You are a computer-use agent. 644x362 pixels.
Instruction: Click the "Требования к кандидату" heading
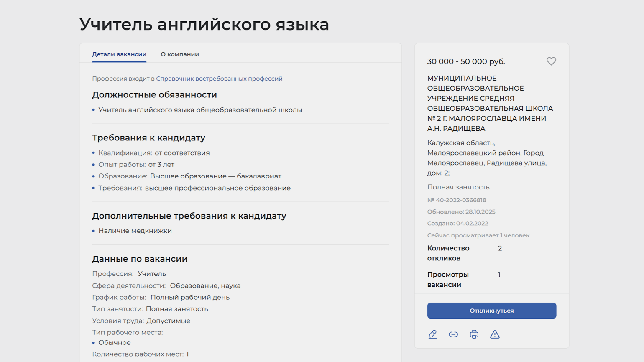[x=148, y=138]
